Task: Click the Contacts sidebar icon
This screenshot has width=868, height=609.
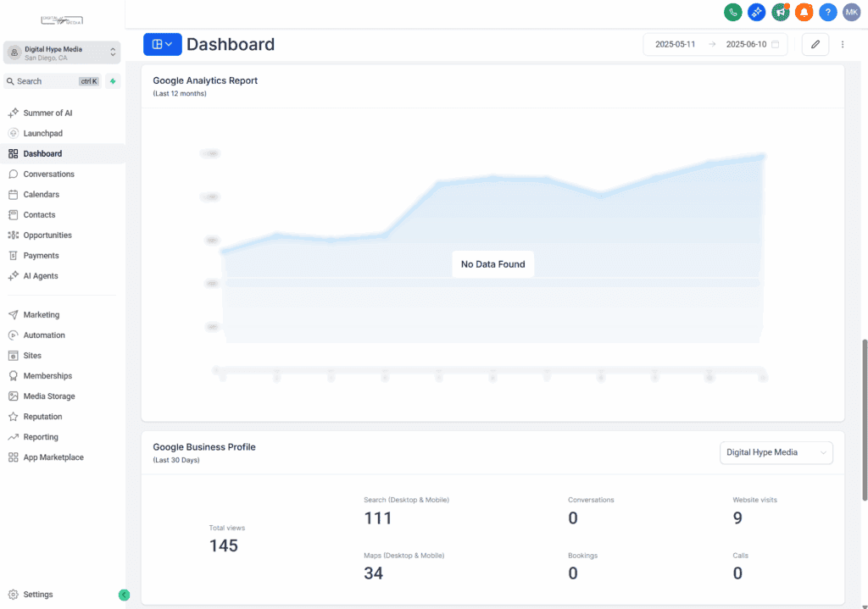Action: (14, 214)
